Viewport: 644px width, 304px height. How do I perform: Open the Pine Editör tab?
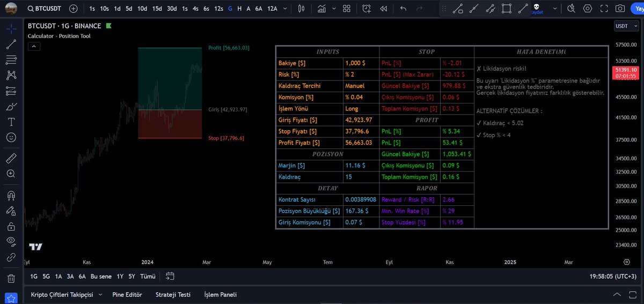click(x=127, y=294)
